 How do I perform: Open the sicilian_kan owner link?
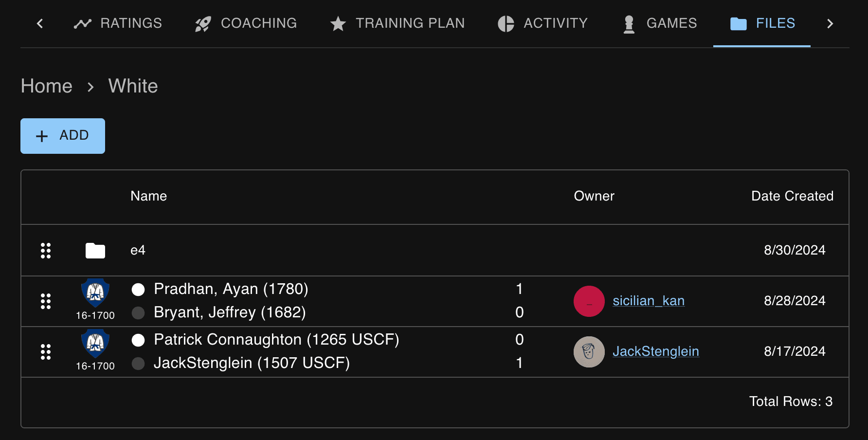[x=648, y=301]
